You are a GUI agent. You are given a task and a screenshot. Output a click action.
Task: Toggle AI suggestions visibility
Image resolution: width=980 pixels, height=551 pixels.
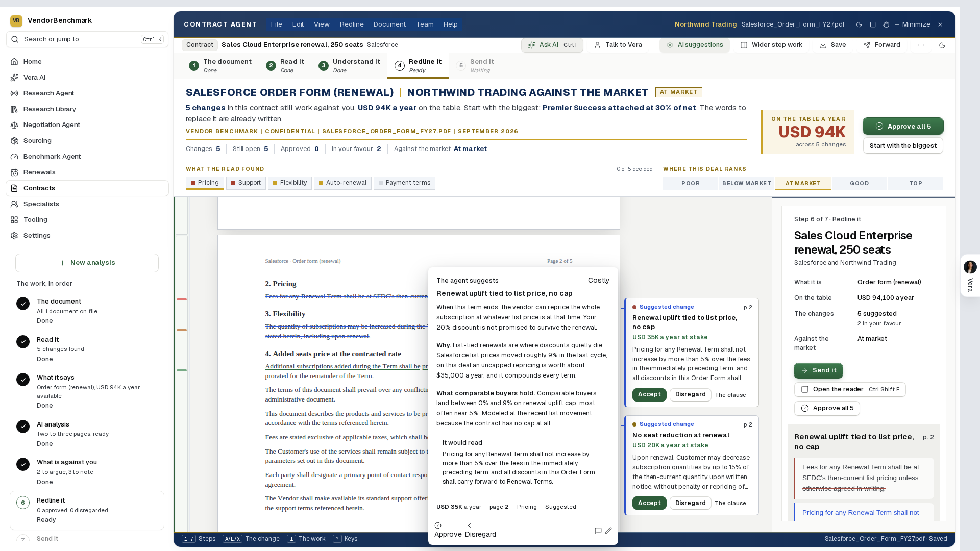pyautogui.click(x=694, y=45)
